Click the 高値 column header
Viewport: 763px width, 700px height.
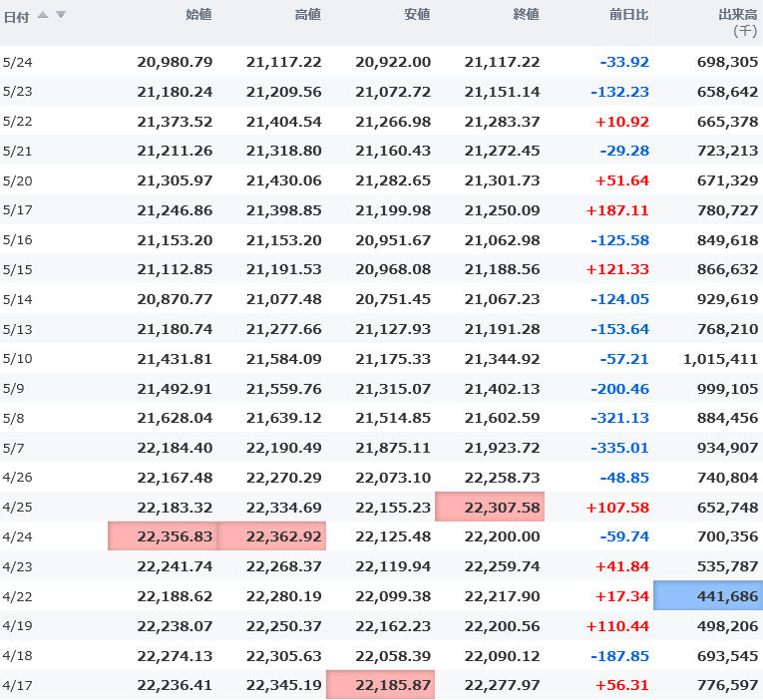pyautogui.click(x=308, y=15)
